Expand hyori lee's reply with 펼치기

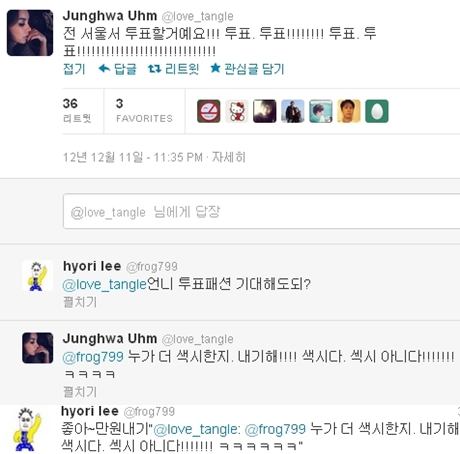point(80,302)
